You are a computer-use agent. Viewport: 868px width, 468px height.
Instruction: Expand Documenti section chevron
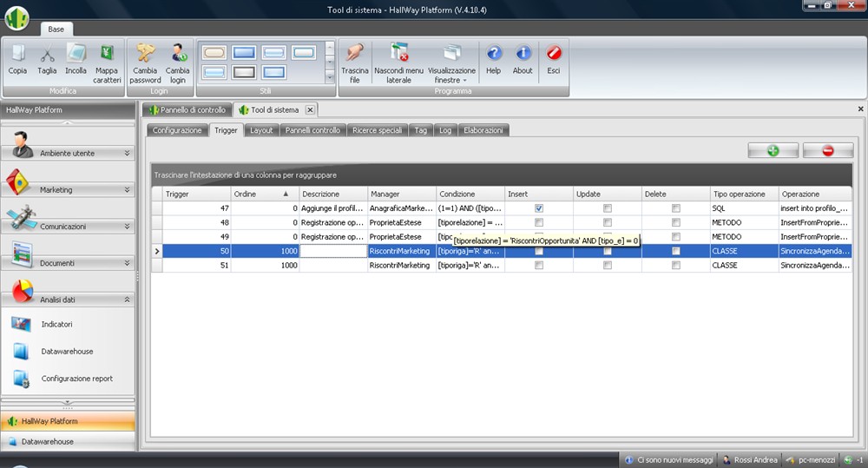coord(127,262)
